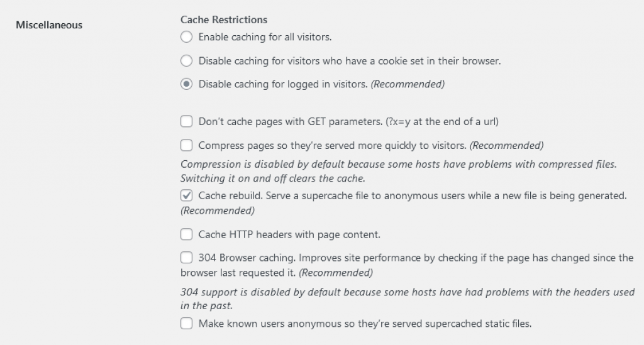Check the 'Cache HTTP headers' checkbox box
Image resolution: width=644 pixels, height=345 pixels.
(186, 234)
